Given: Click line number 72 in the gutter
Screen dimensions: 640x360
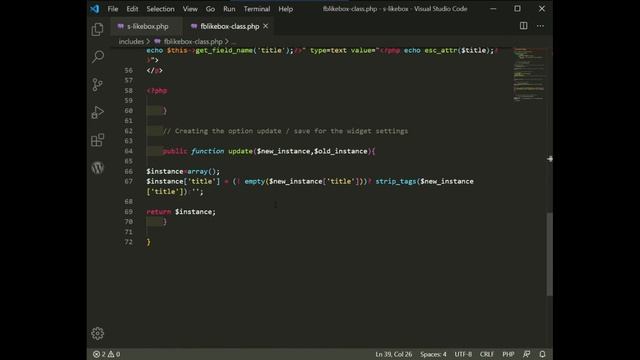Looking at the screenshot, I should coord(129,242).
